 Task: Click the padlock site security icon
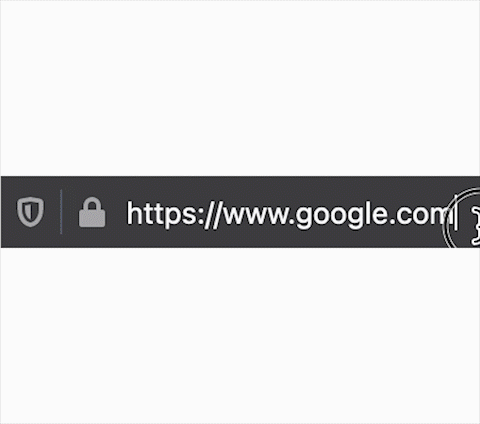(92, 212)
